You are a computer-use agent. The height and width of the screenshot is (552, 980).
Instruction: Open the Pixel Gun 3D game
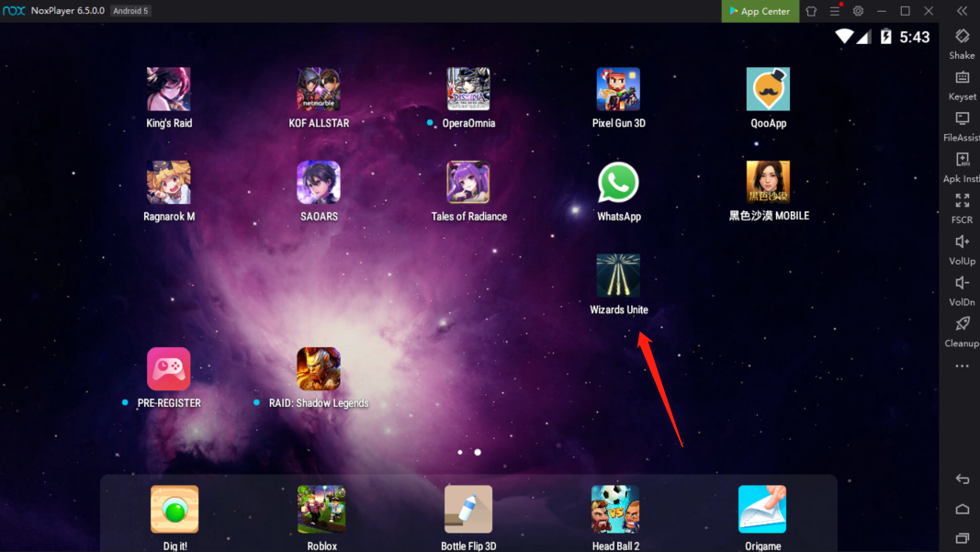[618, 90]
